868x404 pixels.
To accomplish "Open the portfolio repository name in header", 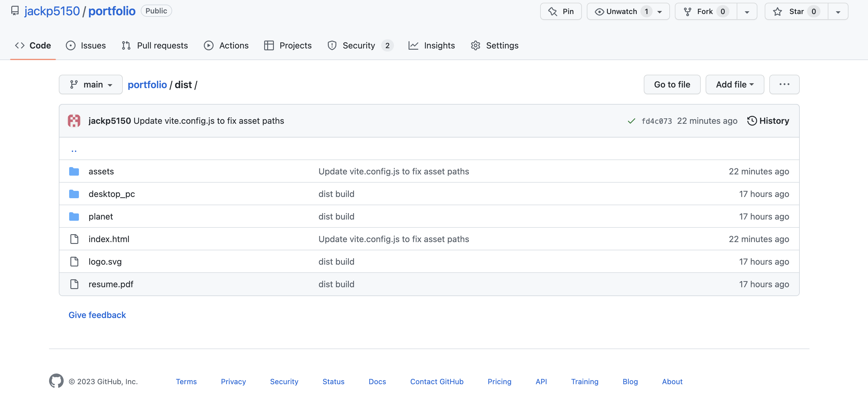I will tap(112, 11).
